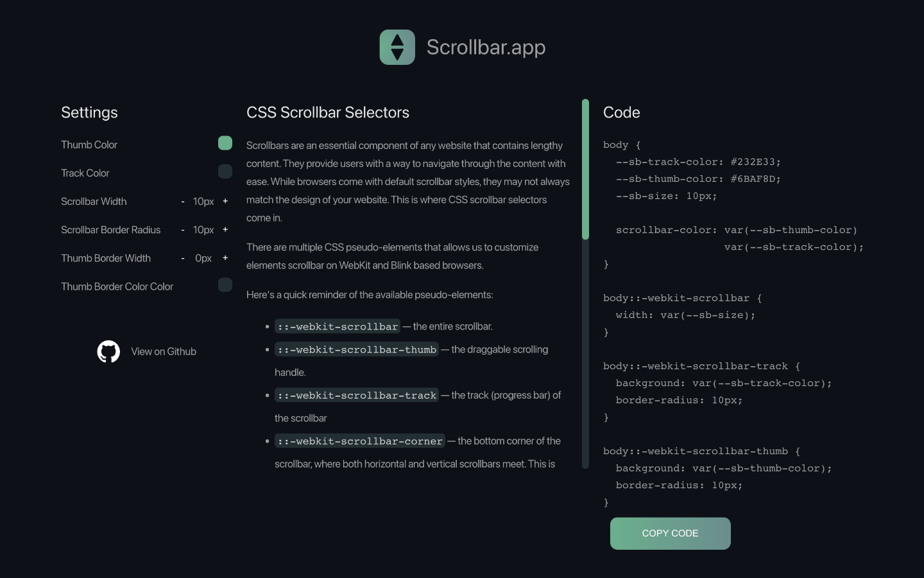Click the body::-webkit-scrollbar-thumb selector line
The width and height of the screenshot is (924, 578).
point(701,451)
